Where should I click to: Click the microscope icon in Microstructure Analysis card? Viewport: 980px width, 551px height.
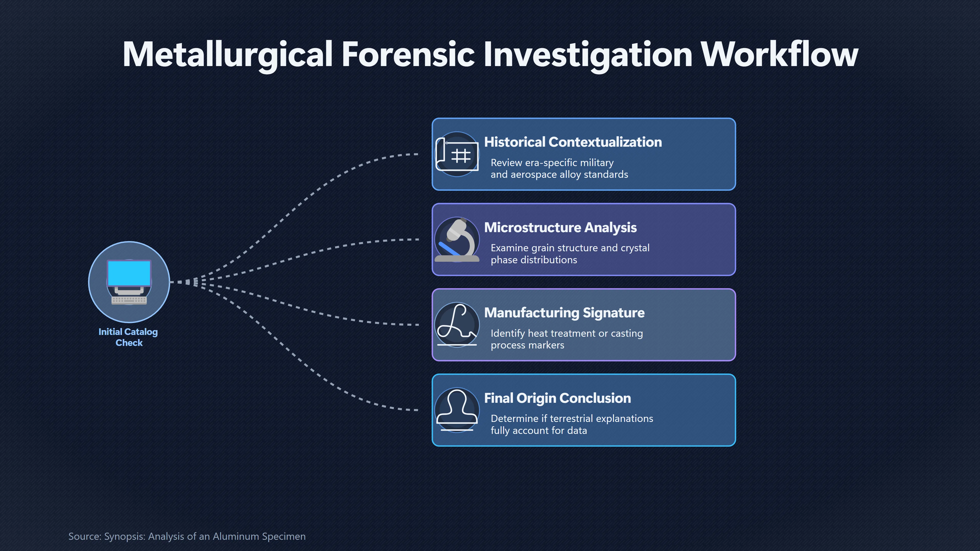coord(457,240)
